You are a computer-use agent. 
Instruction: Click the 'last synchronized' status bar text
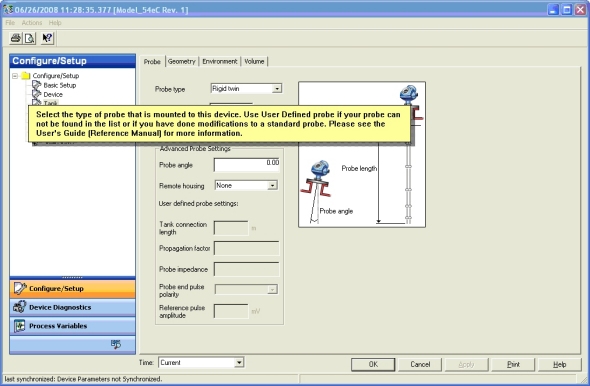[x=83, y=379]
